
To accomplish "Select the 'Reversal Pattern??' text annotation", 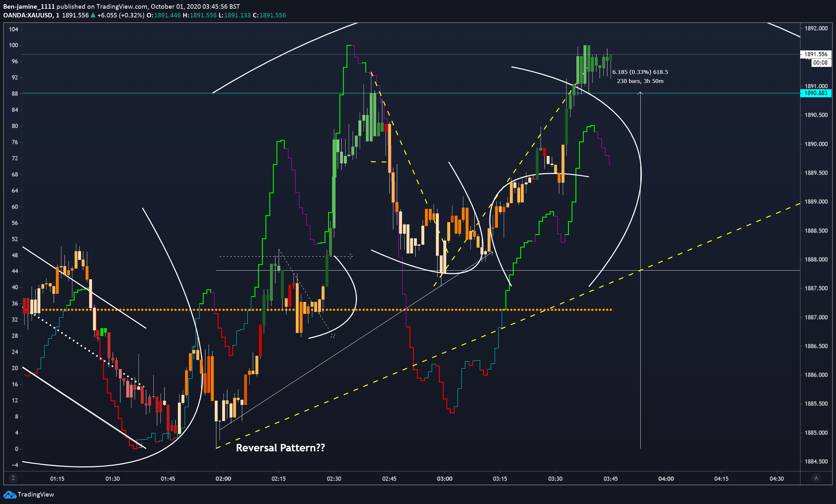I will [x=280, y=448].
